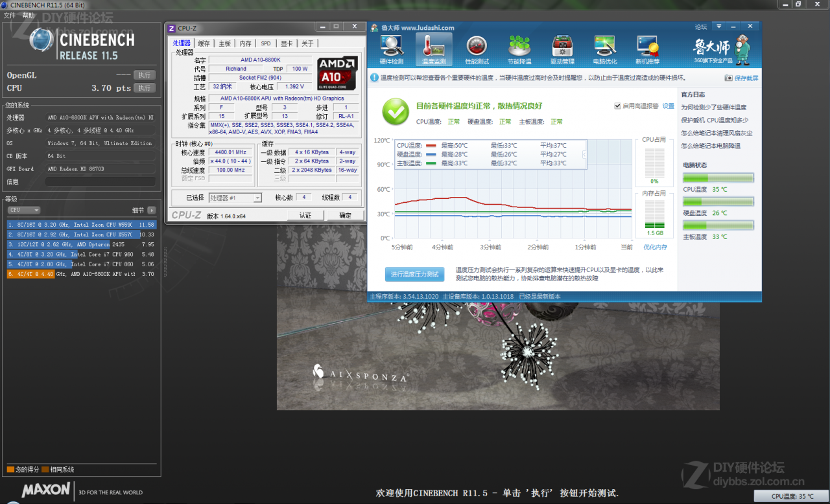Screen dimensions: 830x504
Task: Click the CPU温度 35℃ tray indicator
Action: pyautogui.click(x=792, y=496)
